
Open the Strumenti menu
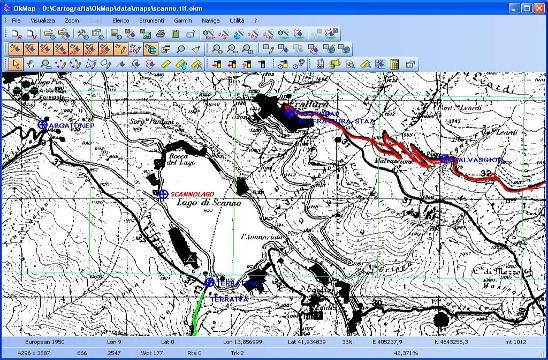pyautogui.click(x=152, y=21)
